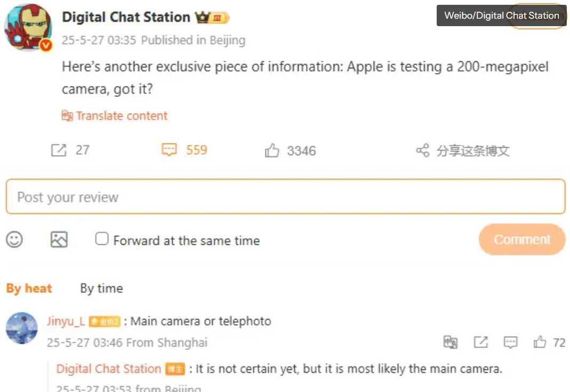Open Digital Chat Station profile name
Image resolution: width=570 pixels, height=392 pixels.
[x=126, y=17]
